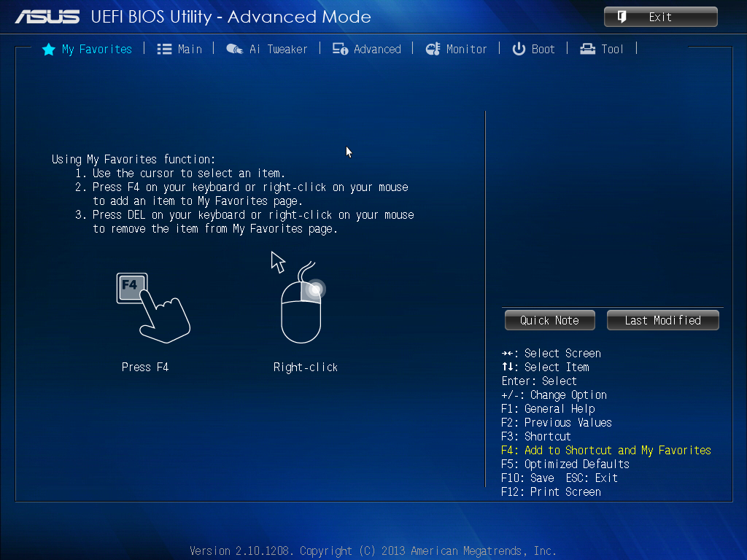Screen dimensions: 747x560
Task: Select the My Favorites star icon
Action: (48, 49)
